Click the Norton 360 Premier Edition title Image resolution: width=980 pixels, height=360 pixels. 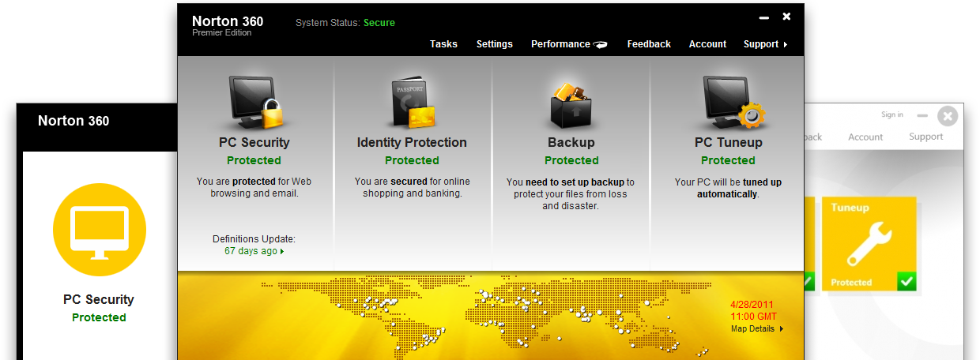pos(228,26)
